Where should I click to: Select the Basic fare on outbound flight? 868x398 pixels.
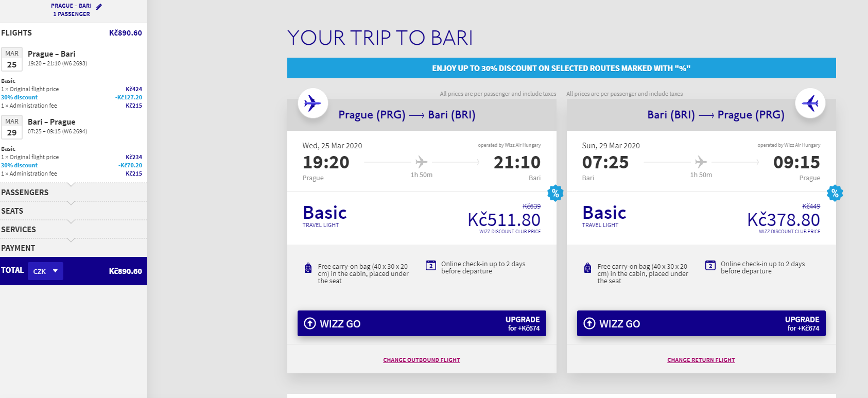point(422,218)
